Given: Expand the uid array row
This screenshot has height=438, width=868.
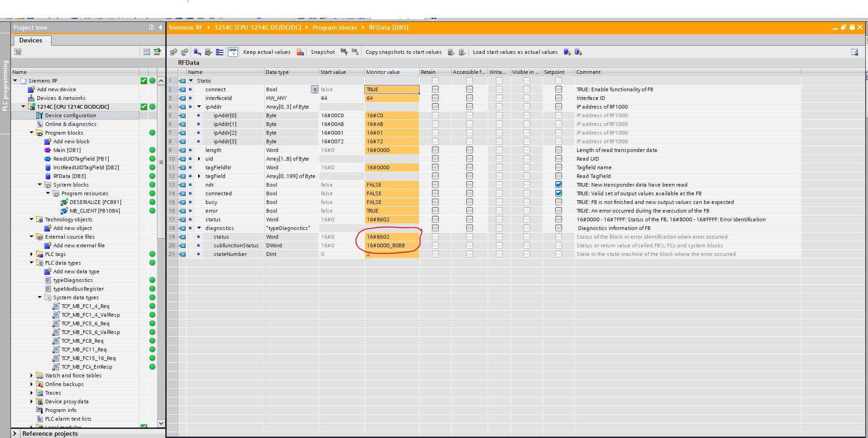Looking at the screenshot, I should [x=199, y=159].
